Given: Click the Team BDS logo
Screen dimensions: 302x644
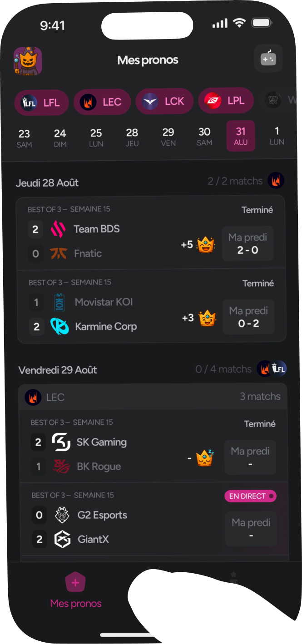Looking at the screenshot, I should [x=59, y=229].
